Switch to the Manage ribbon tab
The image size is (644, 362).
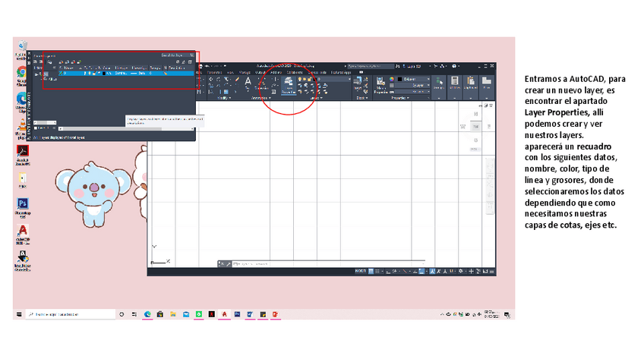pos(245,72)
